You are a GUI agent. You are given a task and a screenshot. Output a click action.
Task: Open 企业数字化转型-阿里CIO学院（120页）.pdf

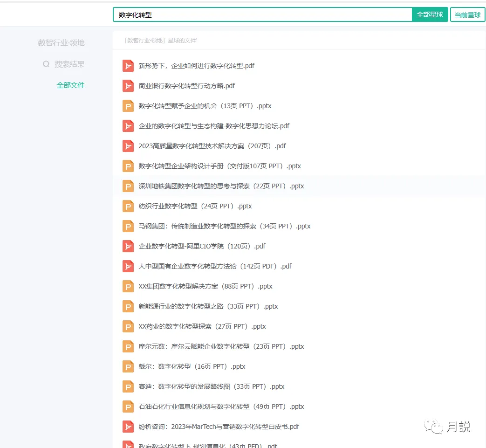pyautogui.click(x=202, y=246)
